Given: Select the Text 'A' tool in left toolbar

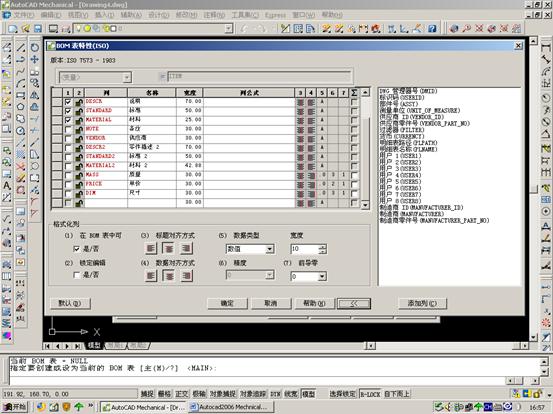Looking at the screenshot, I should [7, 185].
